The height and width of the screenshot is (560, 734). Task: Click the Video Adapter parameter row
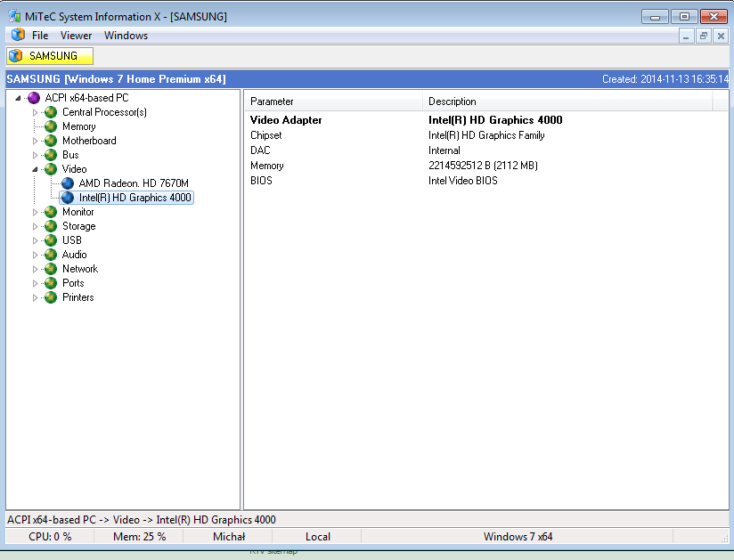tap(485, 120)
